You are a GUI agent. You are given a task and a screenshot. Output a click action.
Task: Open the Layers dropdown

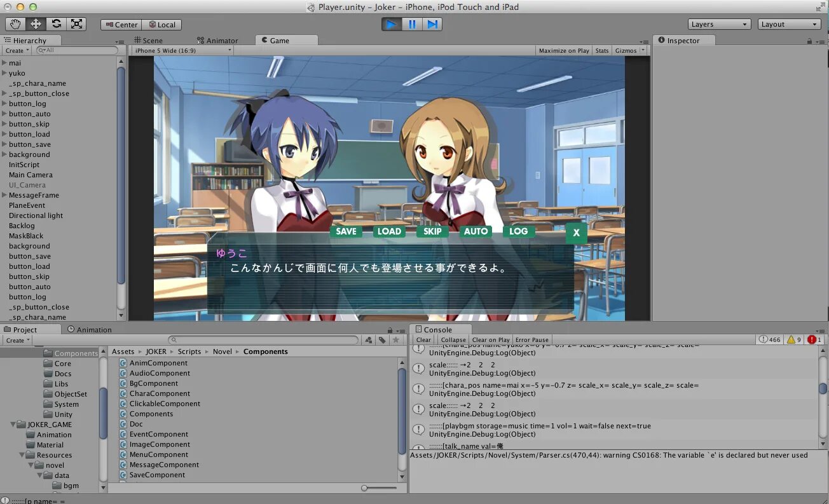(720, 24)
